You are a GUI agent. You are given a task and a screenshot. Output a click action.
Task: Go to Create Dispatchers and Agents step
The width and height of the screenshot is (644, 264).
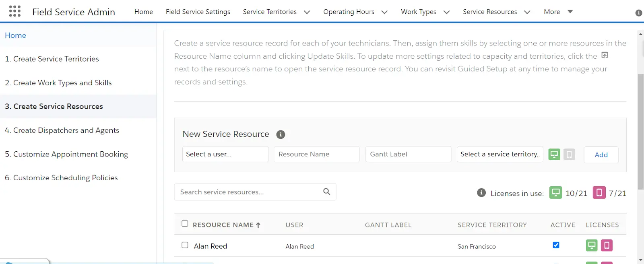pyautogui.click(x=62, y=130)
